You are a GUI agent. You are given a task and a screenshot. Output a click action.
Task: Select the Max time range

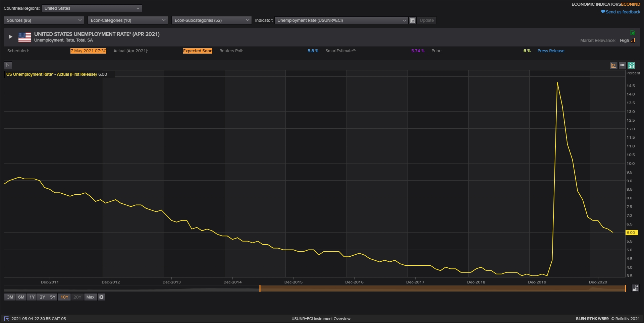(90, 297)
